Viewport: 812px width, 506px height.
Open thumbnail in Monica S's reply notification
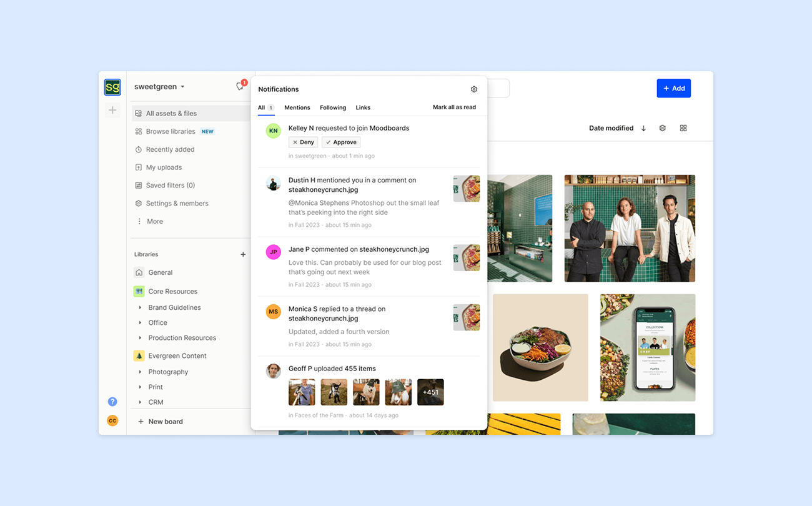pos(467,317)
